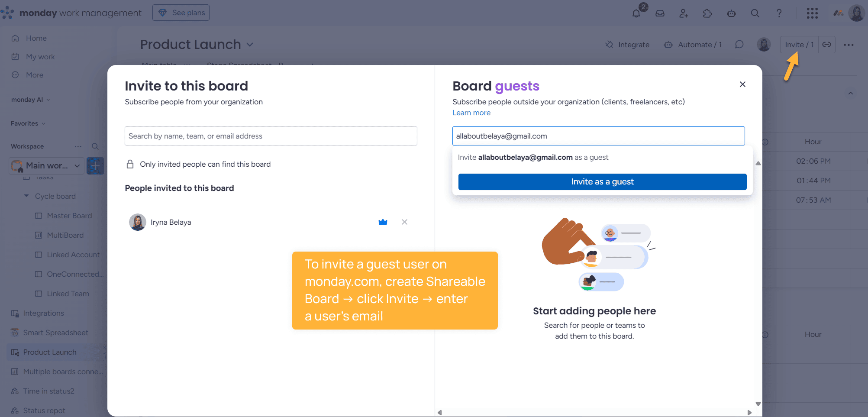This screenshot has width=868, height=417.
Task: Open the Product Launch title dropdown
Action: coord(249,45)
